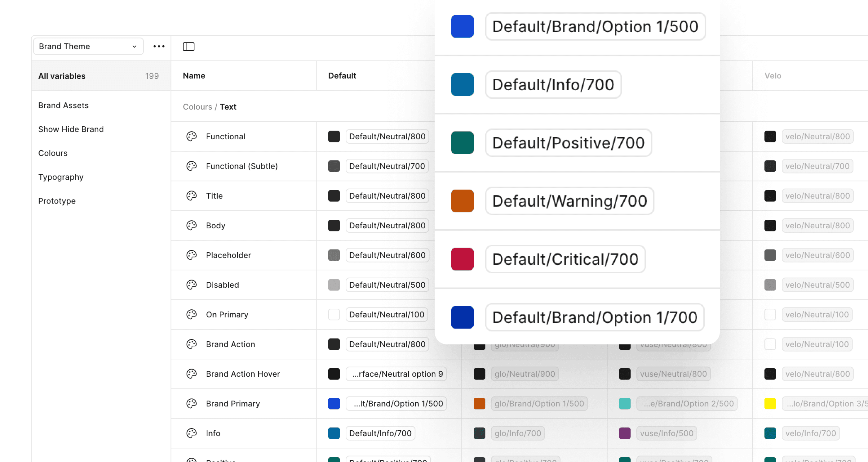
Task: Click the Velo column header
Action: click(772, 75)
